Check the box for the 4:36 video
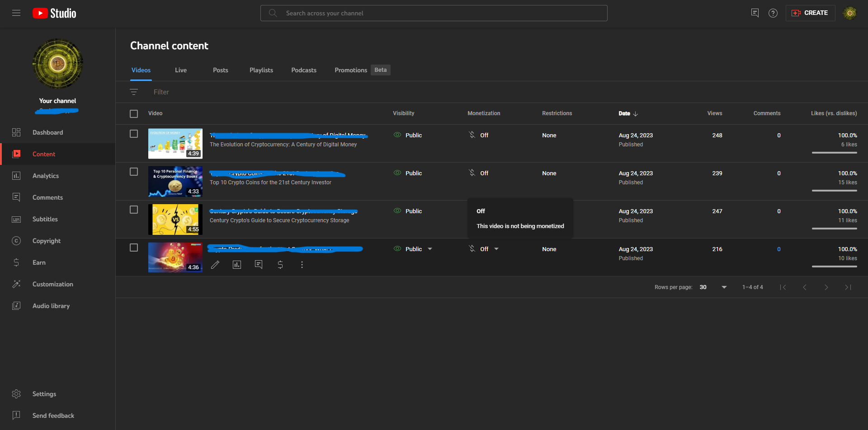This screenshot has height=430, width=868. 134,248
